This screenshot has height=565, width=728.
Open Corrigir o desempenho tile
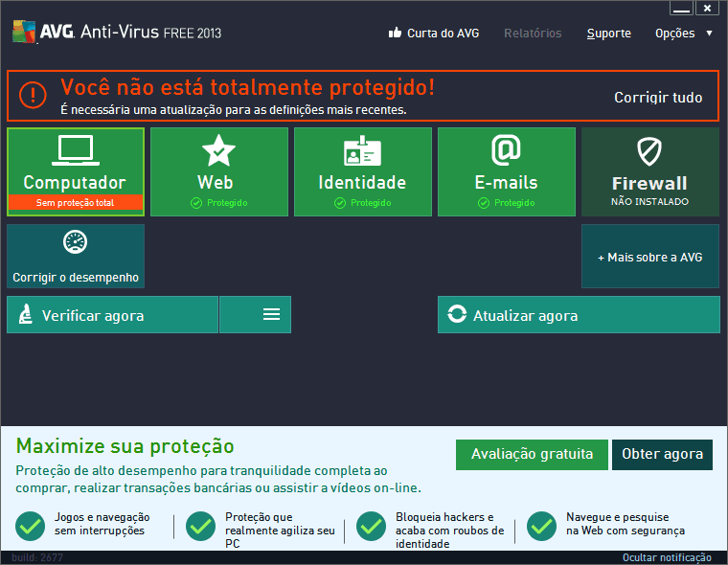pyautogui.click(x=76, y=257)
